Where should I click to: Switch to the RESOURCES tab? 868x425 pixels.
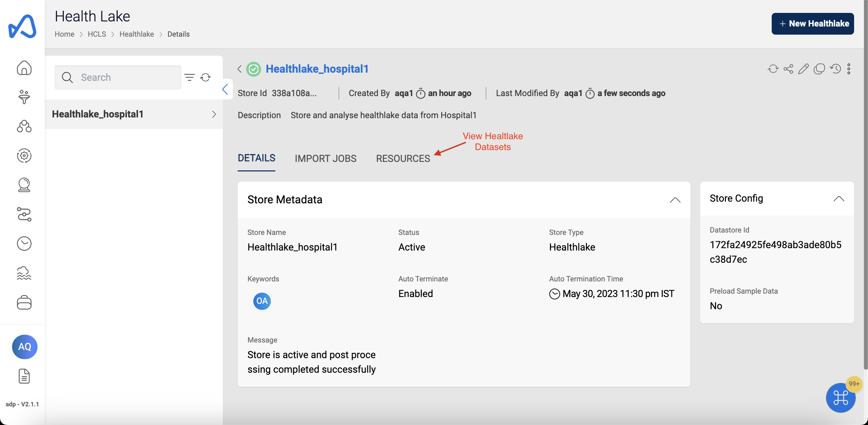pyautogui.click(x=403, y=159)
